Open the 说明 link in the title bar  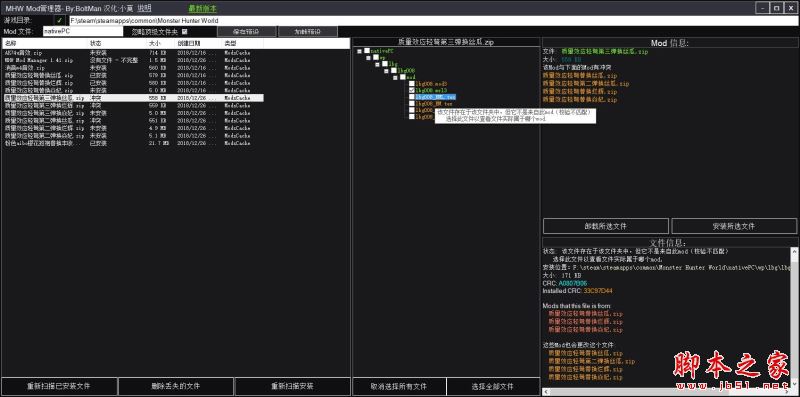click(x=144, y=8)
